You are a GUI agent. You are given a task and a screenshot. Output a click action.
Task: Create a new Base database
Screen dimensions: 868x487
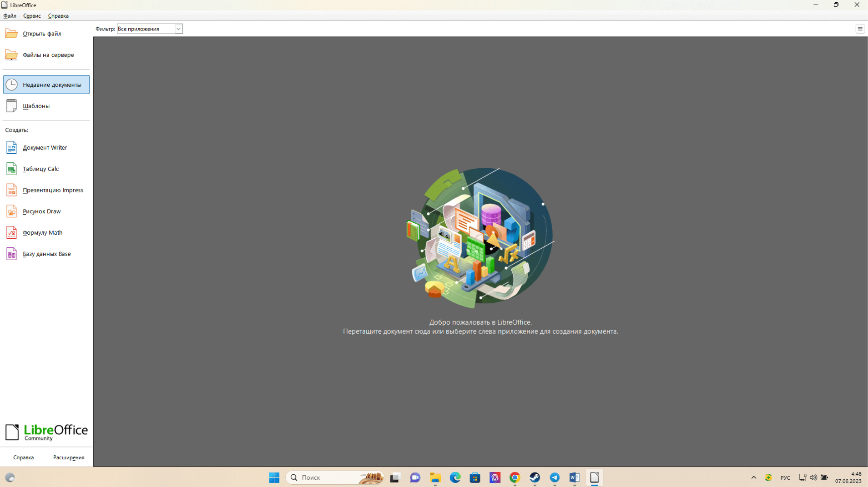pos(11,254)
